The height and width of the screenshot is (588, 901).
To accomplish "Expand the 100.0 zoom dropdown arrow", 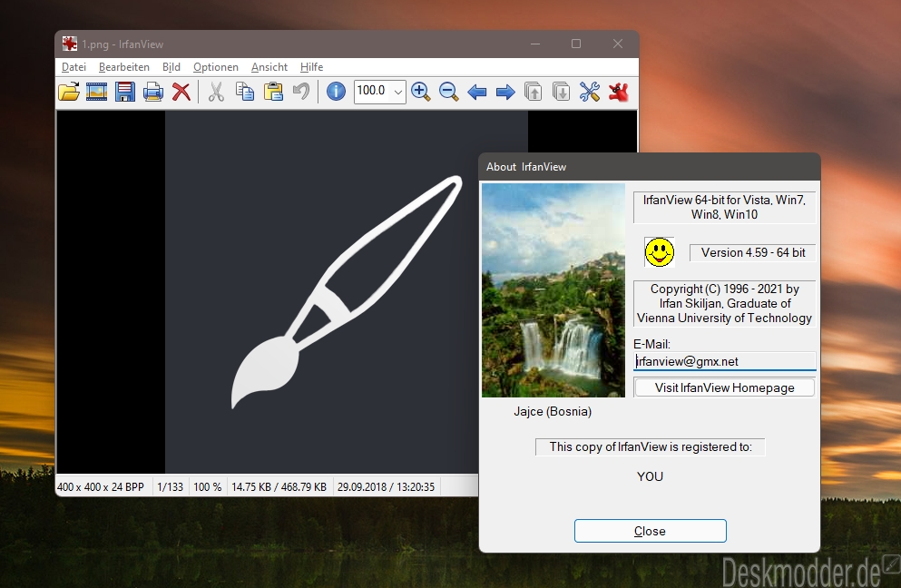I will pos(397,92).
